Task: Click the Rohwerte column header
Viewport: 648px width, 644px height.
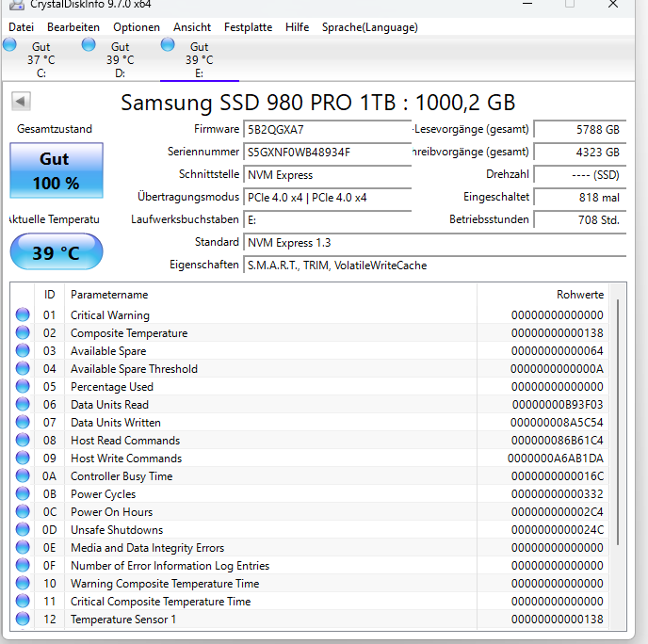Action: [543, 295]
